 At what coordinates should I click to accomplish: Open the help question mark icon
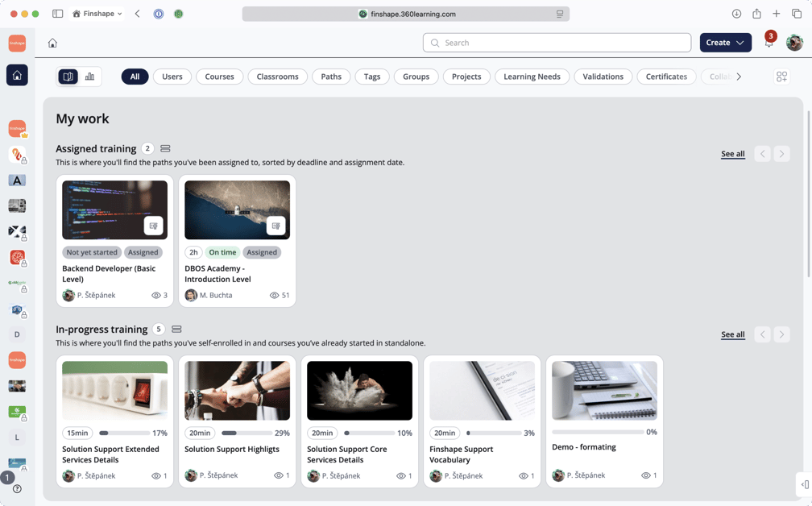(17, 489)
